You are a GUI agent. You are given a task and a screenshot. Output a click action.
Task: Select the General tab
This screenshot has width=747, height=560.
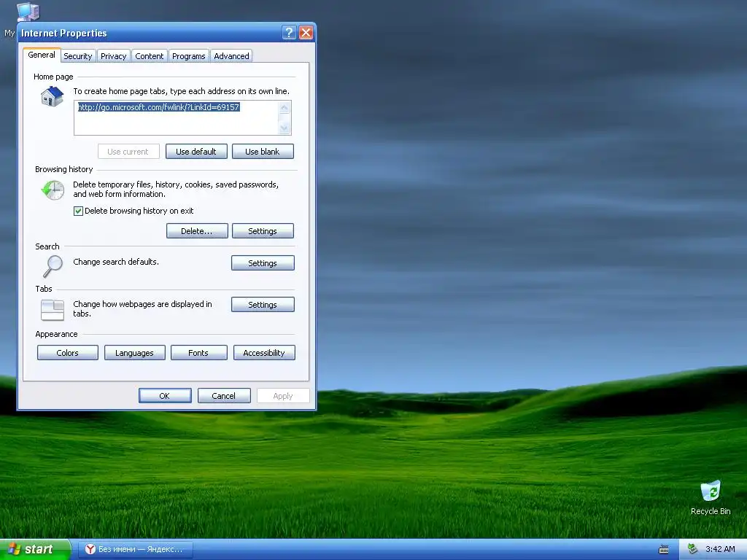pos(42,55)
